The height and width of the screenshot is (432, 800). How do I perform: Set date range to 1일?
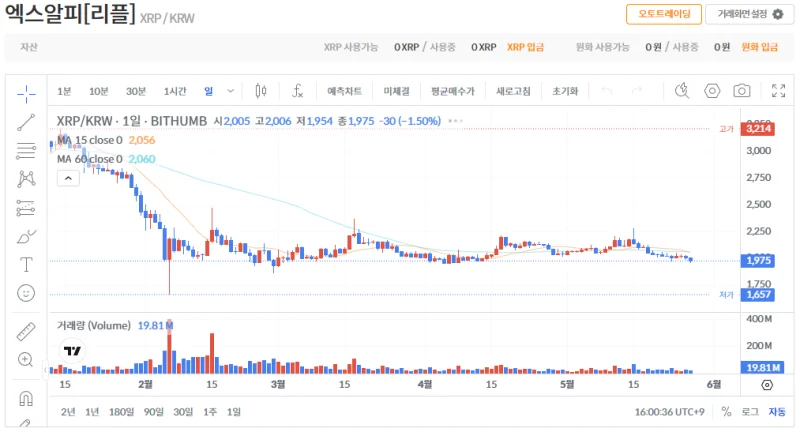coord(234,412)
